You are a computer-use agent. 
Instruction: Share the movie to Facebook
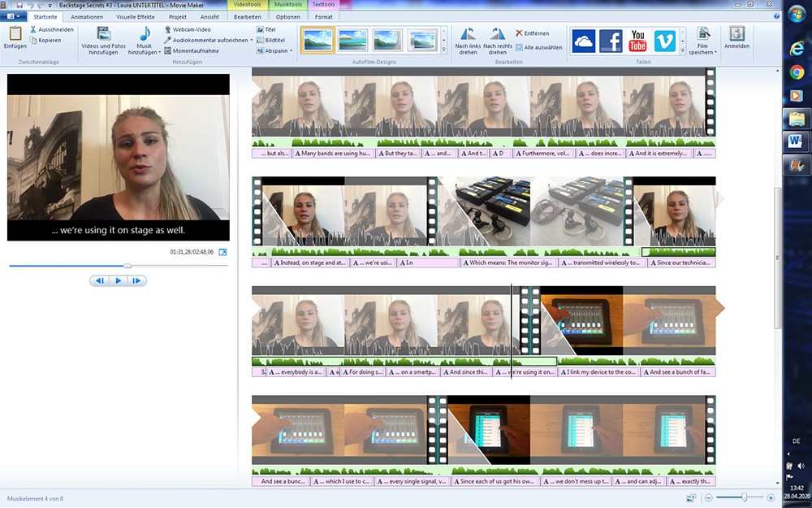tap(611, 41)
